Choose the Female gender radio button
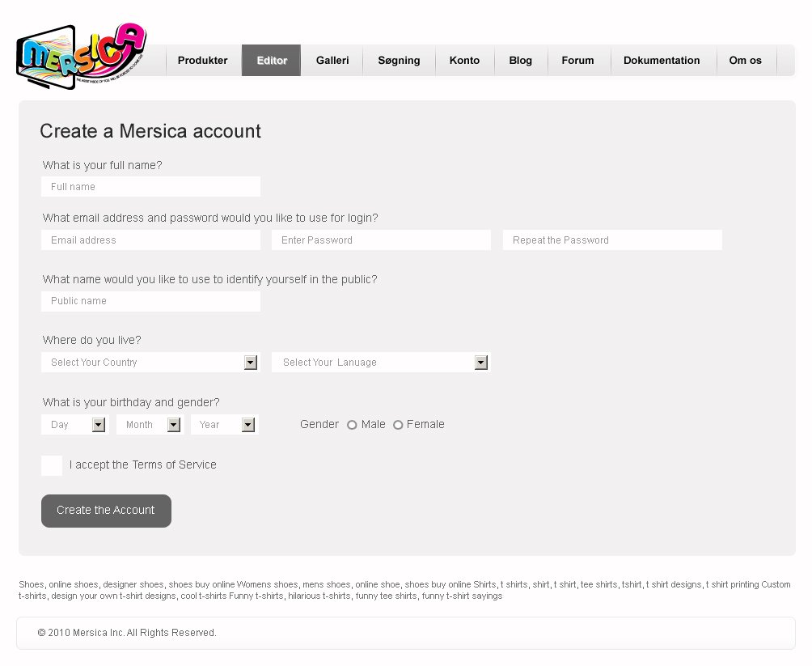The height and width of the screenshot is (666, 812). coord(398,425)
